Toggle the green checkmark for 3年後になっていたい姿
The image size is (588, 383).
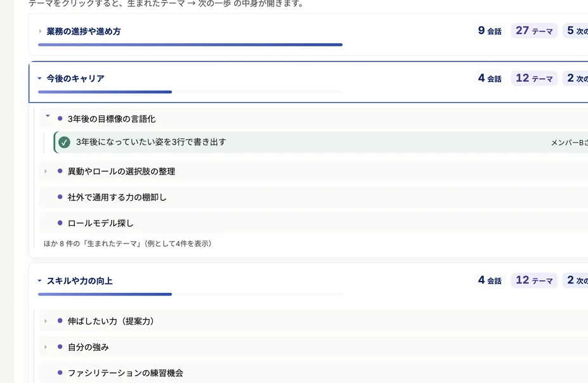pyautogui.click(x=64, y=143)
